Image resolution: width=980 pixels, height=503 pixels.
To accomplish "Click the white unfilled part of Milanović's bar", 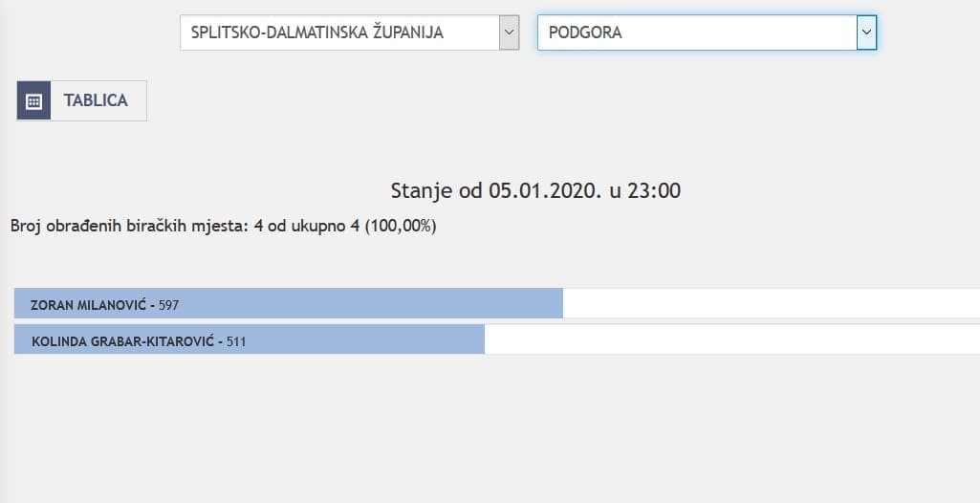I will point(765,304).
